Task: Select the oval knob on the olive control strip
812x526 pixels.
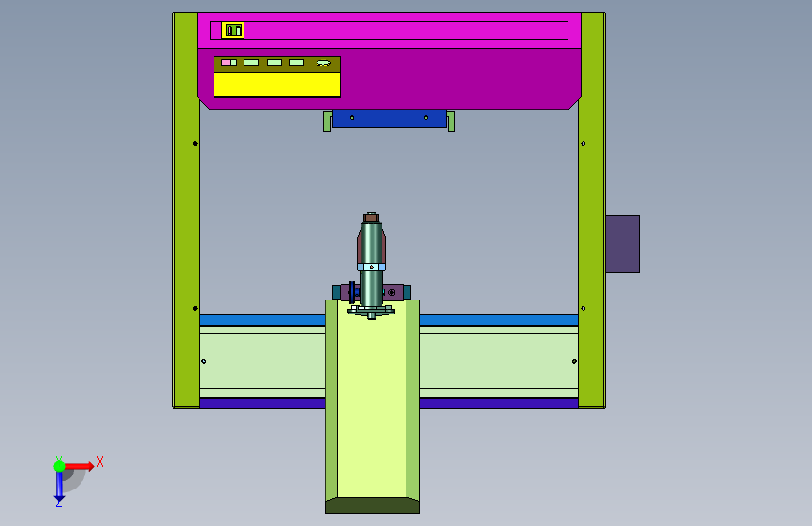Action: coord(323,63)
